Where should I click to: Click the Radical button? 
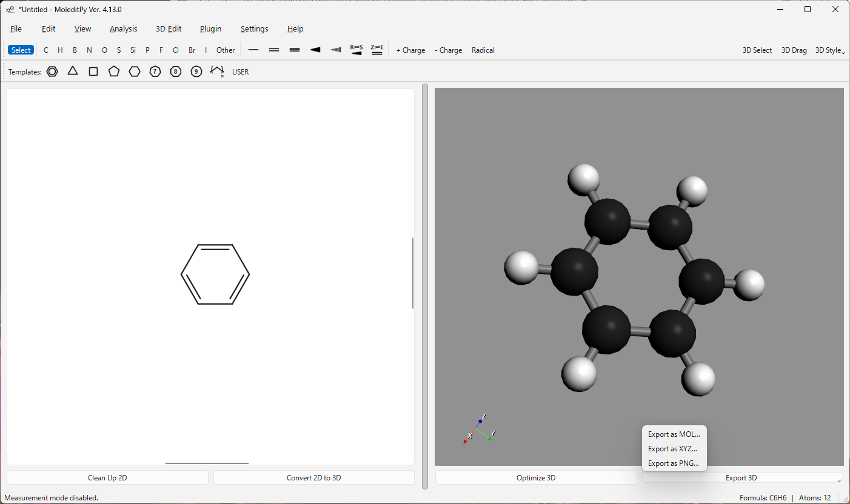pos(483,50)
